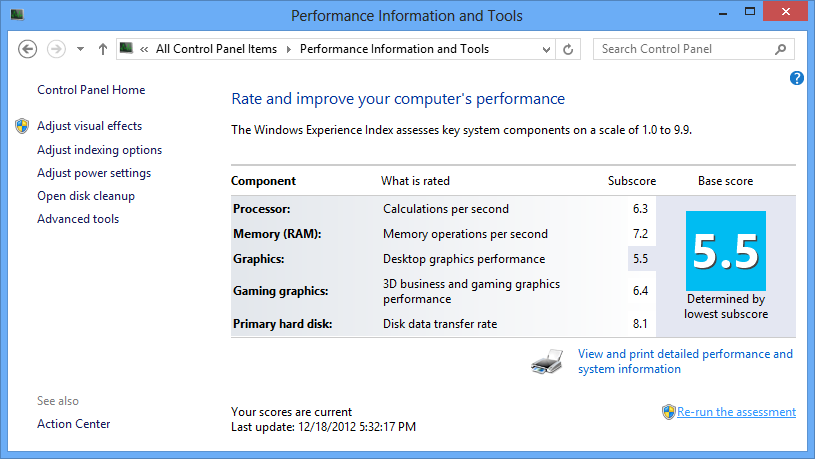Click the address bar Control Panel icon
815x459 pixels.
point(126,48)
